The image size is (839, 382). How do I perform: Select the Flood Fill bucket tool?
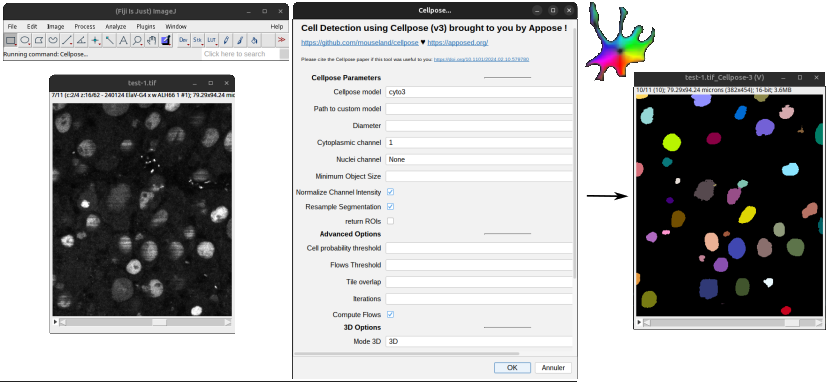click(254, 40)
